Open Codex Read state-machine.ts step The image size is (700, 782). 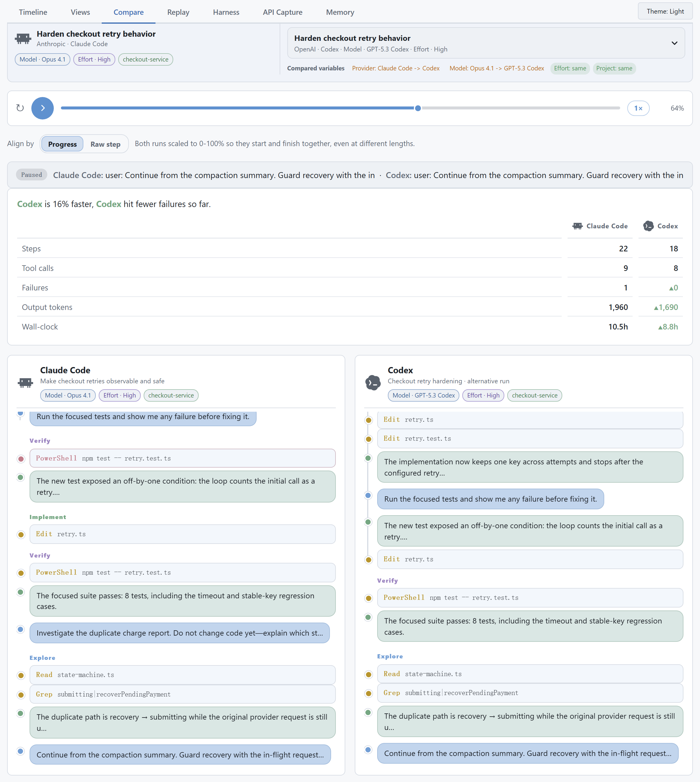click(x=530, y=674)
